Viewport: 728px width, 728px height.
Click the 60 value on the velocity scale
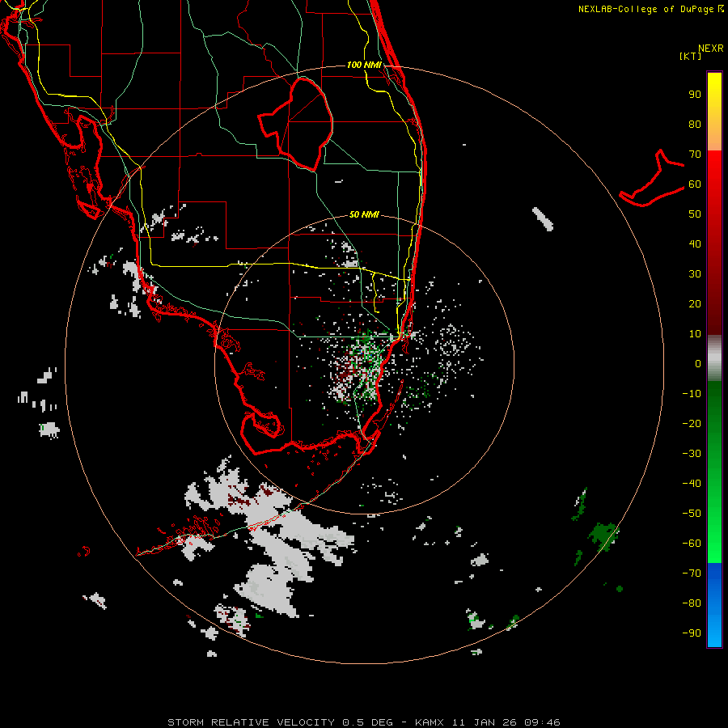695,184
